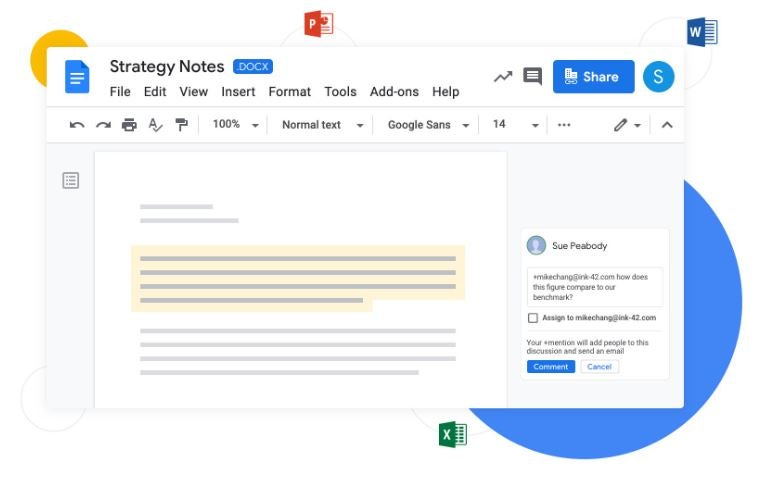
Task: Open the font size 14 dropdown
Action: 515,125
